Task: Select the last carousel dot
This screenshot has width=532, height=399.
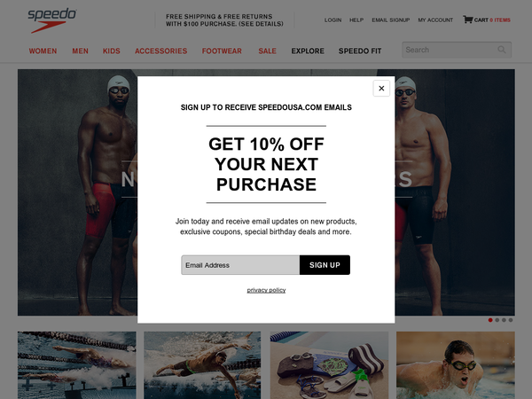Action: point(511,320)
